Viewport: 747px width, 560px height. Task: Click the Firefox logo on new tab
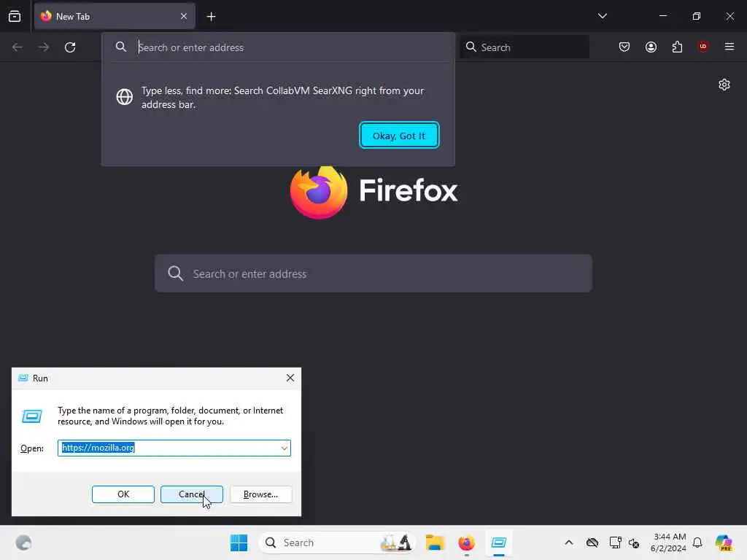click(x=319, y=192)
